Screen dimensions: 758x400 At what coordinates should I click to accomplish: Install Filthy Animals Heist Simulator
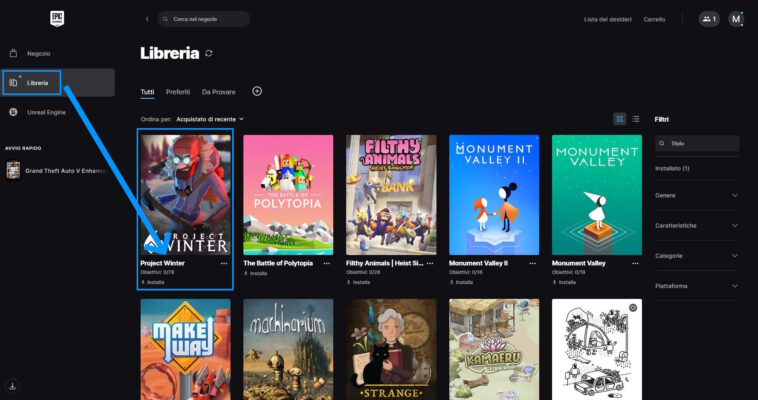[x=358, y=282]
